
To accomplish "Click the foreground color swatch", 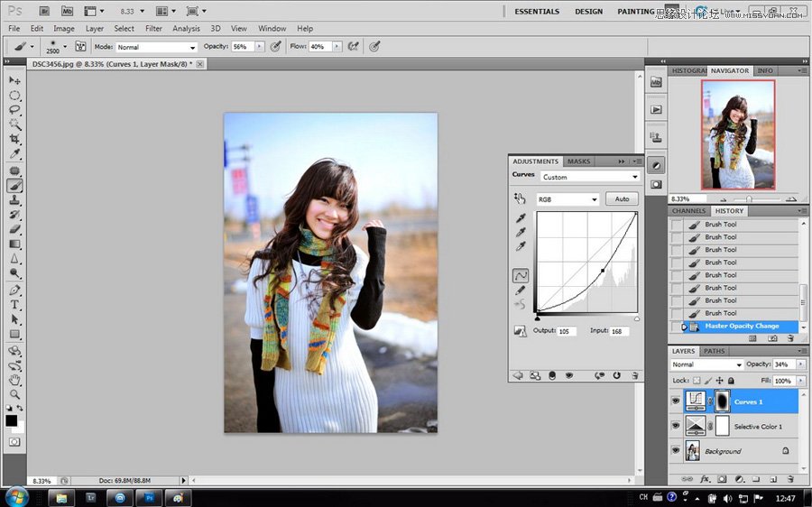I will click(11, 420).
